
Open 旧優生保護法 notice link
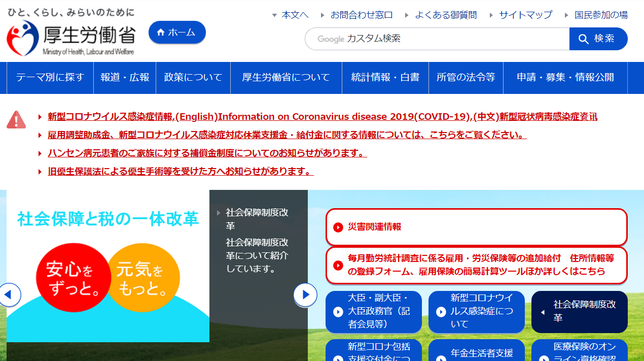181,172
